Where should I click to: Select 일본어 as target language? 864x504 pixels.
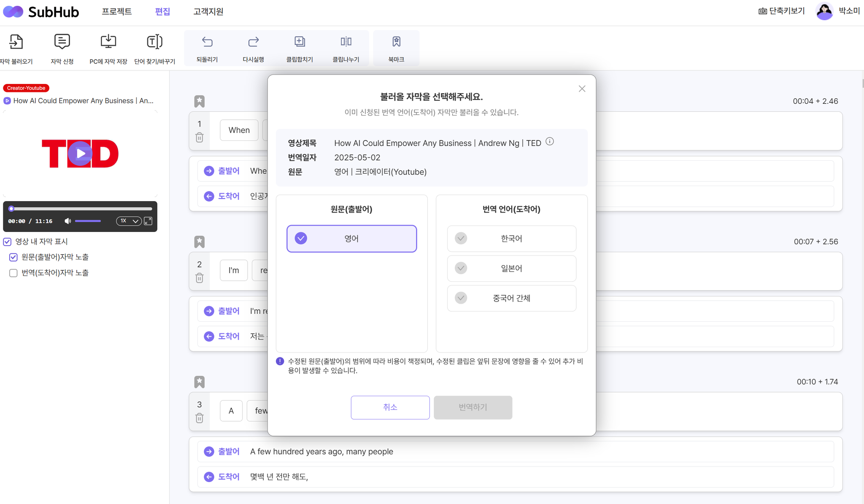point(512,268)
